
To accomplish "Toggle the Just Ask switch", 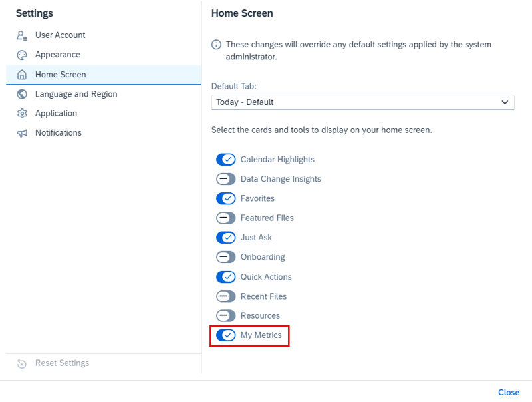I will tap(226, 238).
